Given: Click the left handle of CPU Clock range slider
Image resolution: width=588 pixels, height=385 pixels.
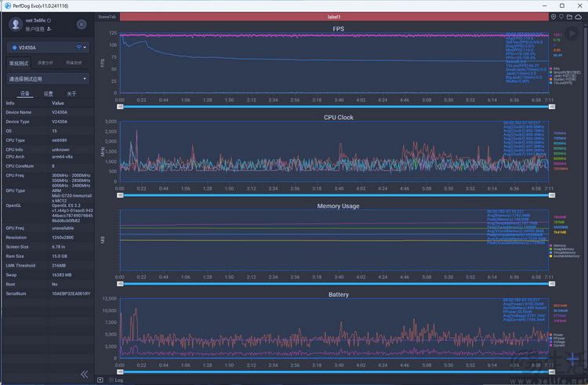Looking at the screenshot, I should (120, 195).
